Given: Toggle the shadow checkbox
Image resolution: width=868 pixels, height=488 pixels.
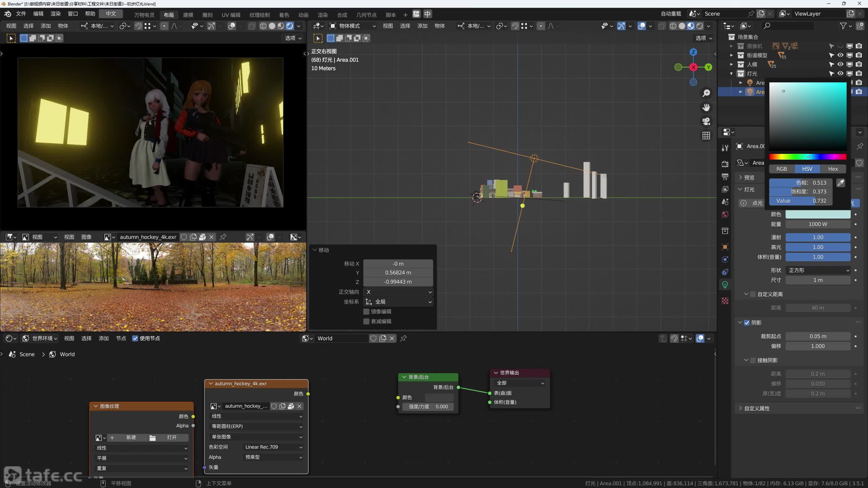Looking at the screenshot, I should coord(747,323).
